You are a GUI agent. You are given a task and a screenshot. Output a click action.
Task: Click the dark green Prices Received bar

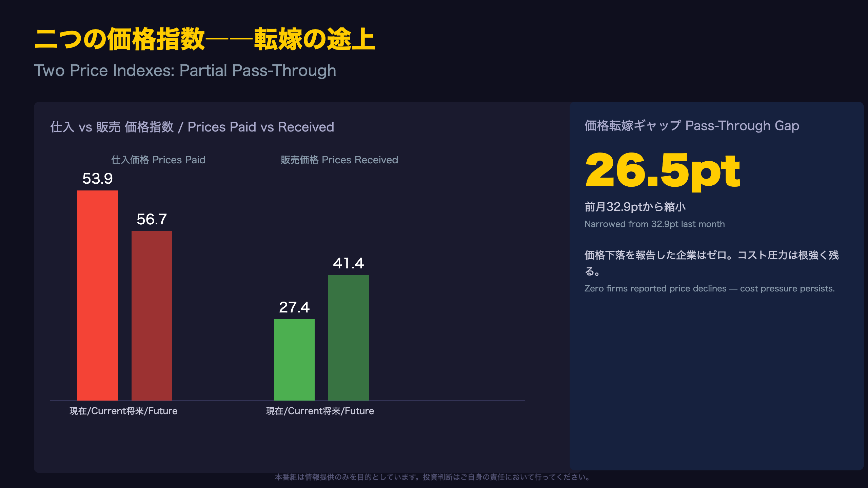[349, 338]
